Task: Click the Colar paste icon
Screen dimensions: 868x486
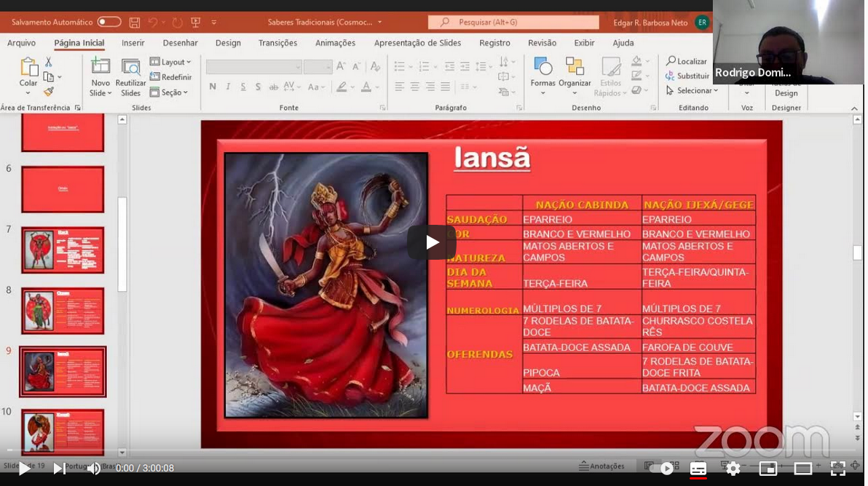Action: tap(28, 68)
